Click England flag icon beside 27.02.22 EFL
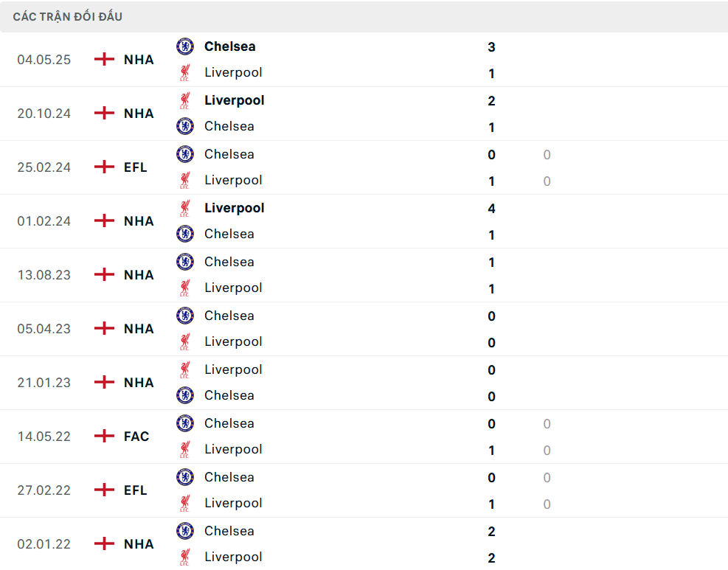This screenshot has height=570, width=728. pyautogui.click(x=105, y=490)
